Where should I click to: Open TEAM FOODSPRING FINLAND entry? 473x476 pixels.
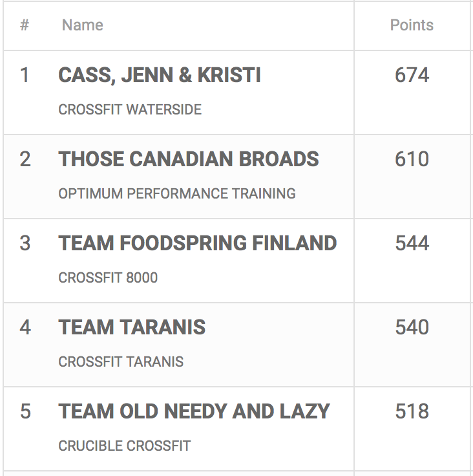(x=198, y=243)
